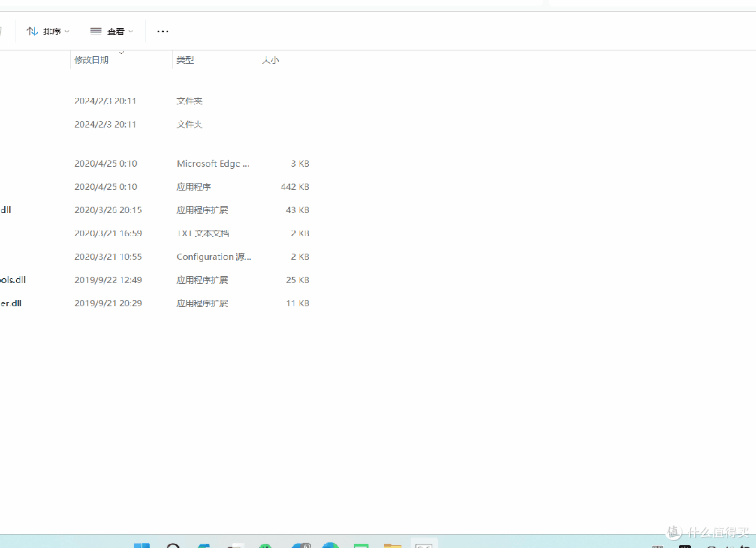The width and height of the screenshot is (756, 548).
Task: Sort by the 大小 column header
Action: coord(270,60)
